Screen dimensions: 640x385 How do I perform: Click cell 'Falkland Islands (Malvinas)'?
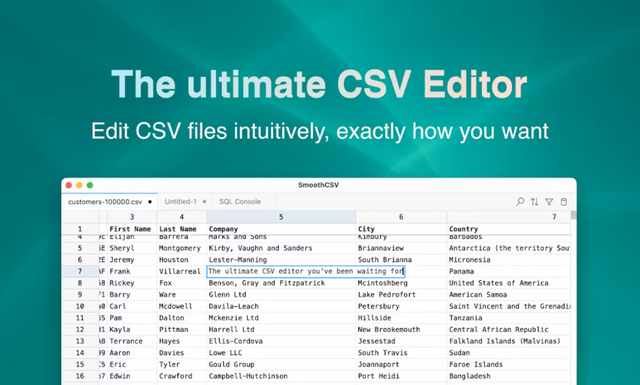(509, 341)
